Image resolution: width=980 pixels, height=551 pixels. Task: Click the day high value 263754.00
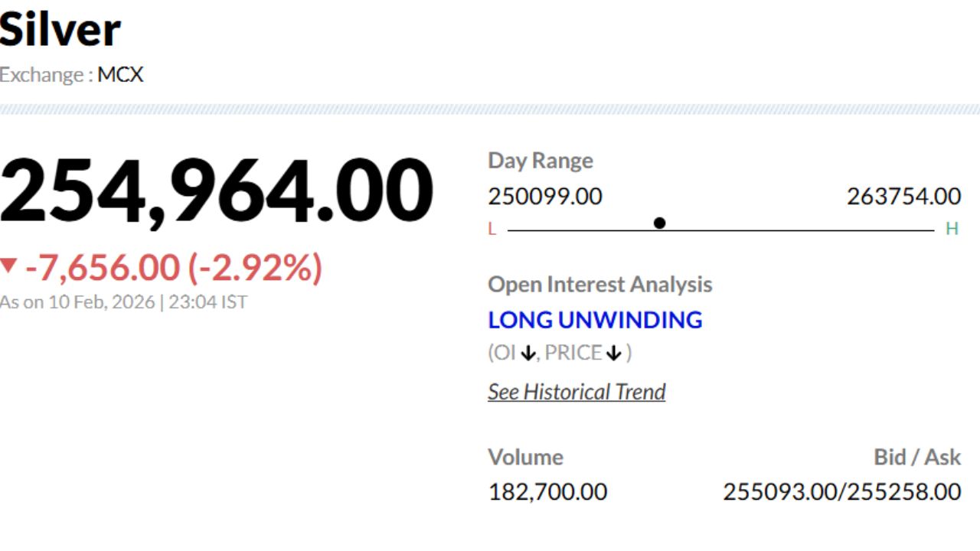pyautogui.click(x=903, y=197)
